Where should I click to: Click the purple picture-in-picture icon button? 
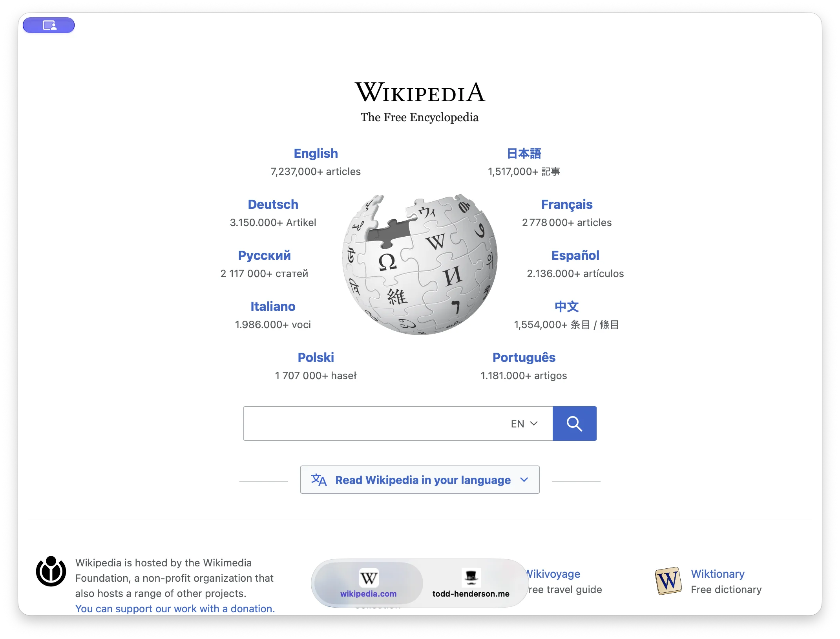[49, 26]
